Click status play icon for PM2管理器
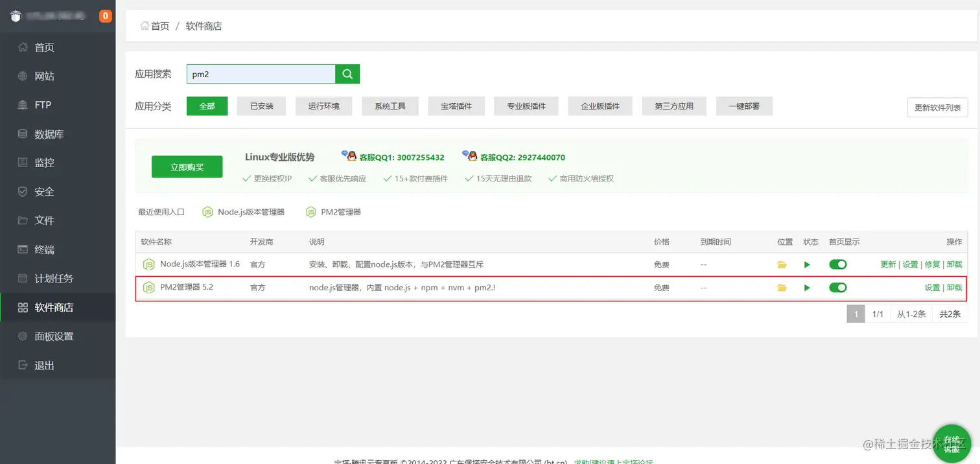 click(x=807, y=288)
